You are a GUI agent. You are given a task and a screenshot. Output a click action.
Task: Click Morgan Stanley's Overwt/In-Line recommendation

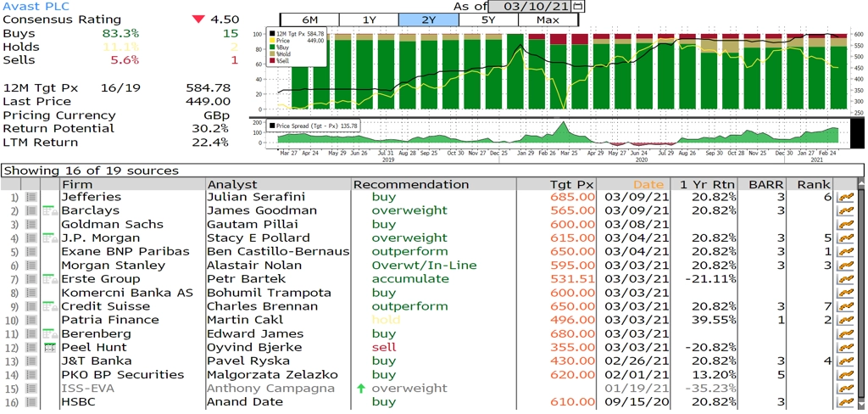[424, 266]
